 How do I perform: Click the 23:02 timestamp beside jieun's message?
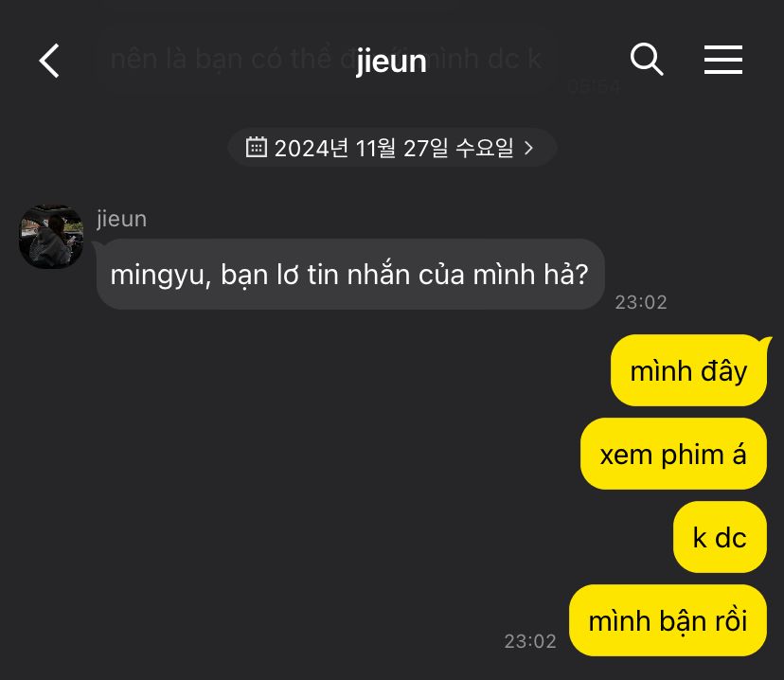pyautogui.click(x=640, y=302)
